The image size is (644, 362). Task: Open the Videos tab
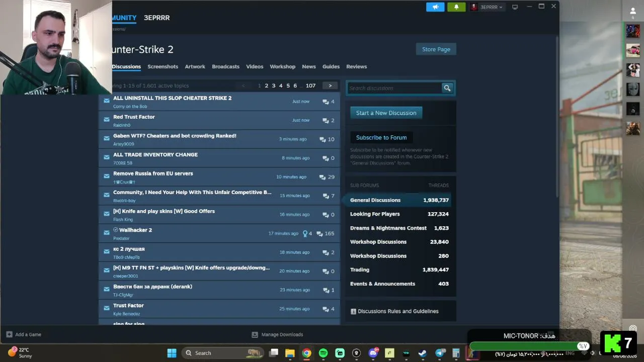(255, 66)
